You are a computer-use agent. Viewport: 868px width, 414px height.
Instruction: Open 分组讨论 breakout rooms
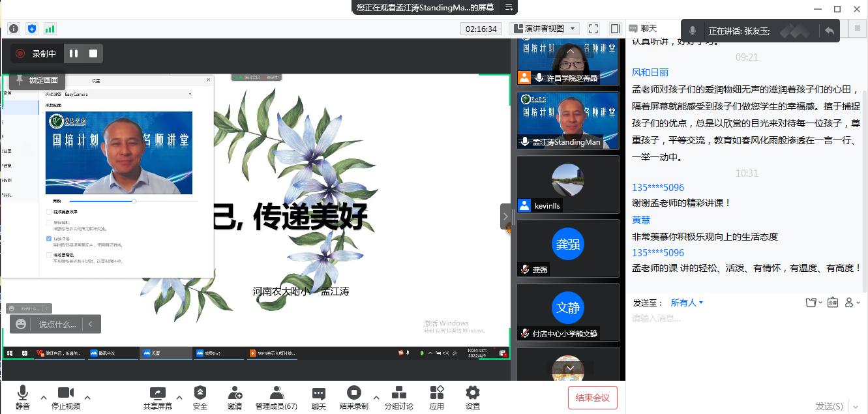pyautogui.click(x=398, y=393)
